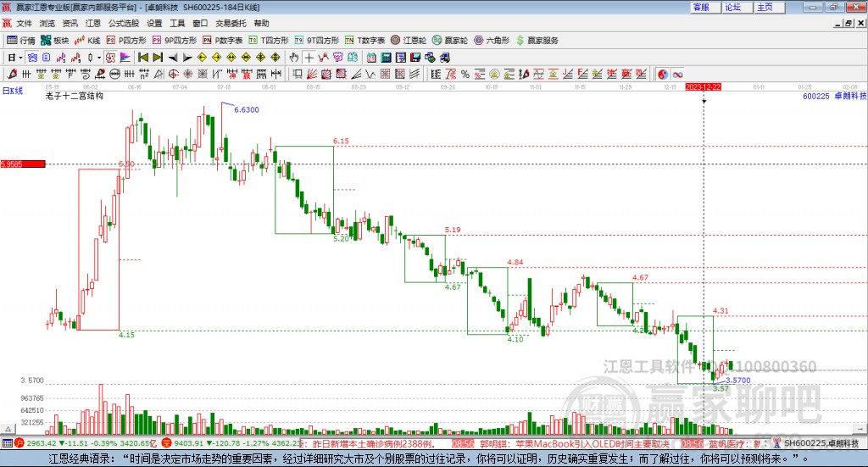868x467 pixels.
Task: Toggle the blue infinity symbol icon
Action: (x=677, y=74)
